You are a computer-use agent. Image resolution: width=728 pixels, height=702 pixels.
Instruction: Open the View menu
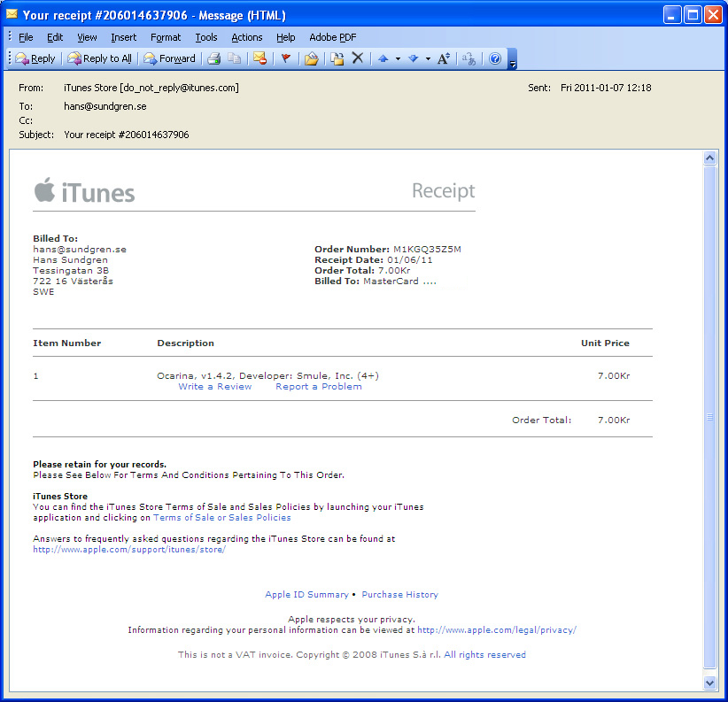coord(87,37)
